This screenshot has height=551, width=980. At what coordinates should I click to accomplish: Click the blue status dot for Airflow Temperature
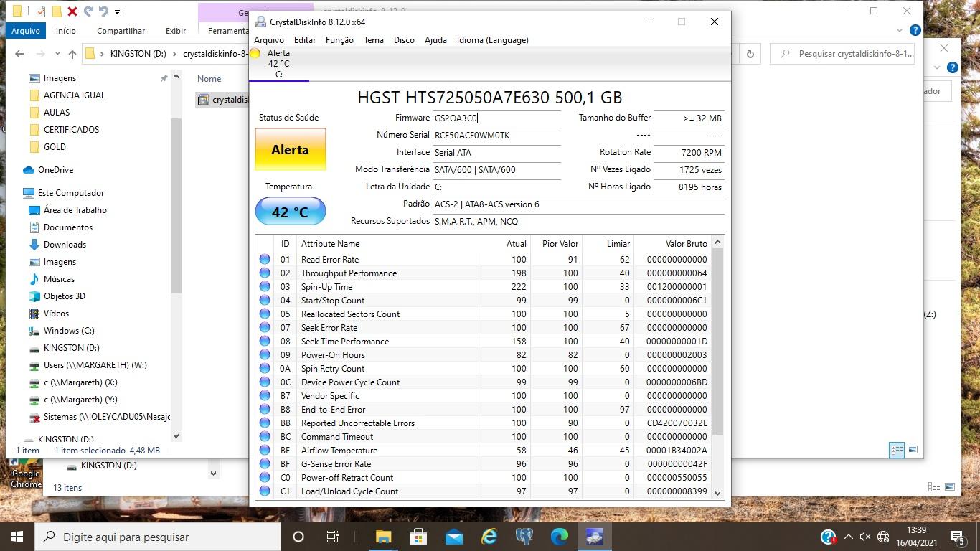pos(265,451)
